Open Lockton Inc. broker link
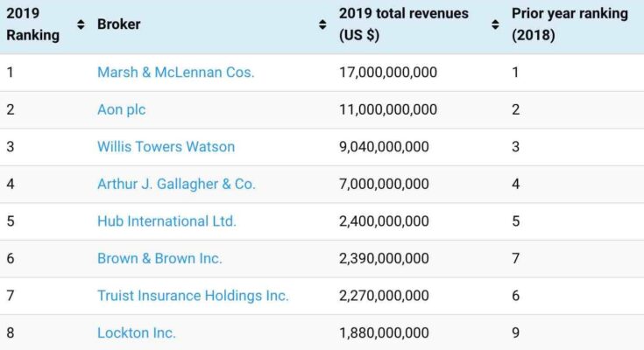 point(137,332)
